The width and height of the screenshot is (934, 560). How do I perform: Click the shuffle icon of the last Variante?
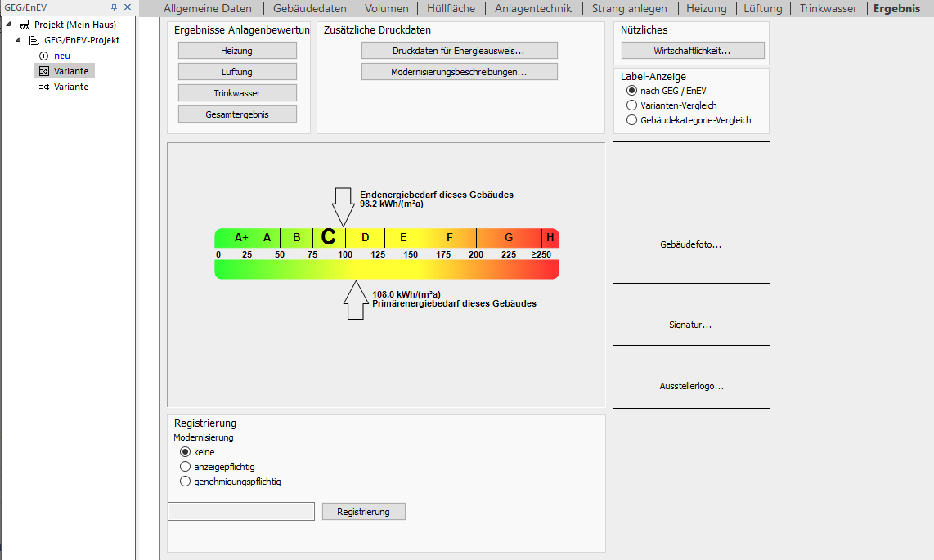43,87
